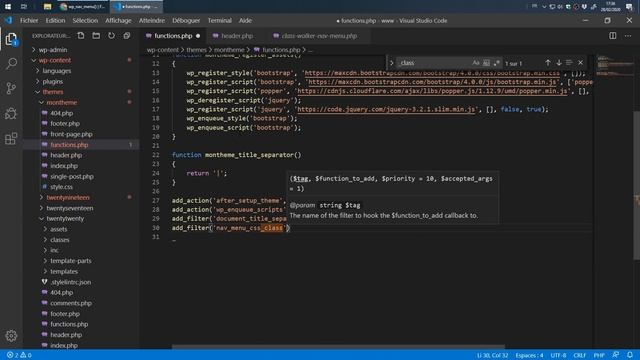The height and width of the screenshot is (360, 640).
Task: Collapse the montheme folder
Action: [x=61, y=102]
